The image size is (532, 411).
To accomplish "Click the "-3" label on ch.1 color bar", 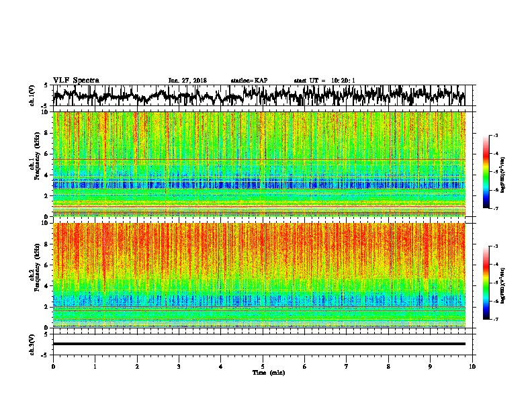I will (496, 135).
